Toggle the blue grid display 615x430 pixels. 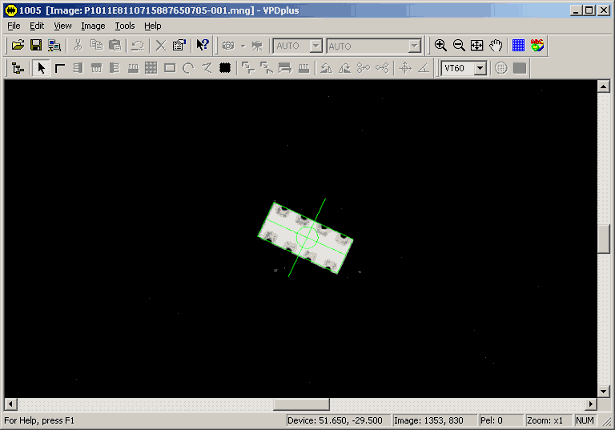point(518,46)
